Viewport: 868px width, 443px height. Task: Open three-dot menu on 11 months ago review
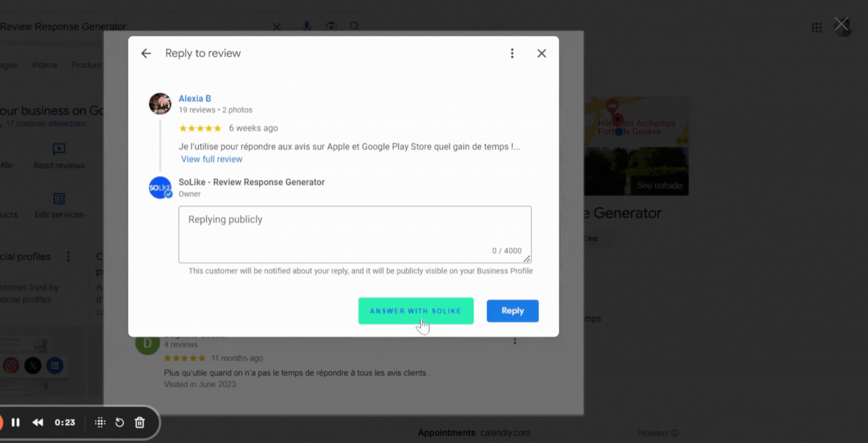[514, 341]
